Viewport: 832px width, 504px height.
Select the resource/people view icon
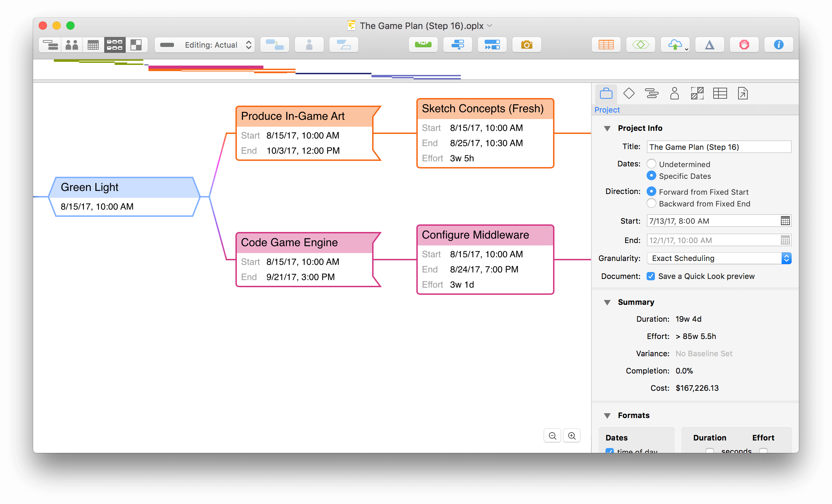pyautogui.click(x=72, y=44)
